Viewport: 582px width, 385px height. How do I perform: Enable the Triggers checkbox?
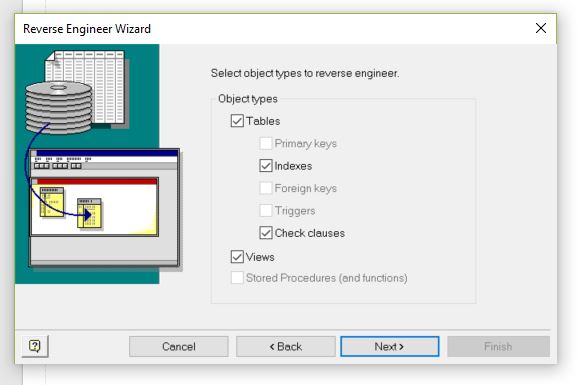tap(266, 211)
